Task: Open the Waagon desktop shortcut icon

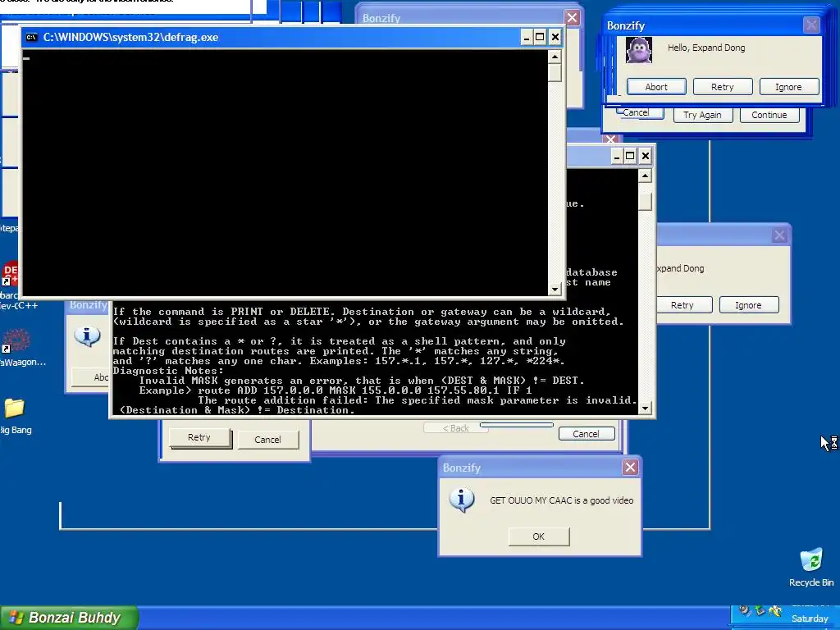Action: (16, 340)
